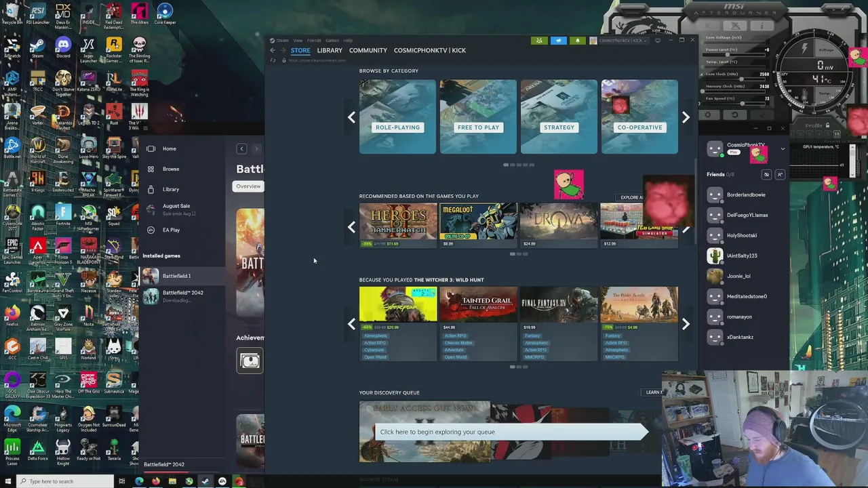Begin exploring your discovery queue
868x488 pixels.
[511, 432]
